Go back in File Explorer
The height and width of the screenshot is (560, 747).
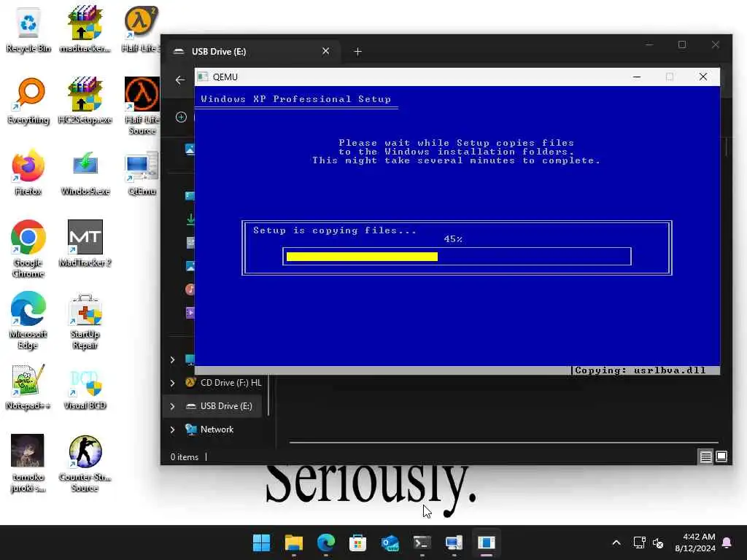pos(180,80)
